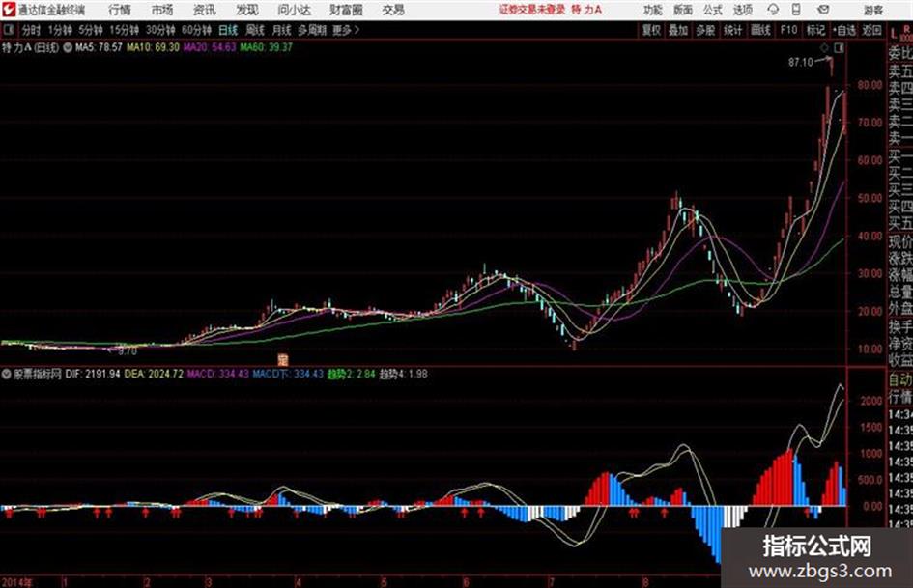
Task: Open the 资讯 menu
Action: [205, 10]
